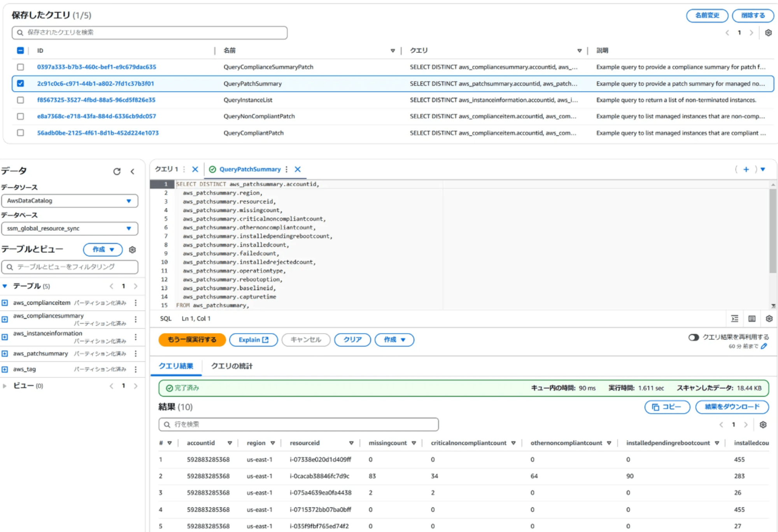Focus the tables and views filter field
The image size is (778, 532).
(x=70, y=267)
